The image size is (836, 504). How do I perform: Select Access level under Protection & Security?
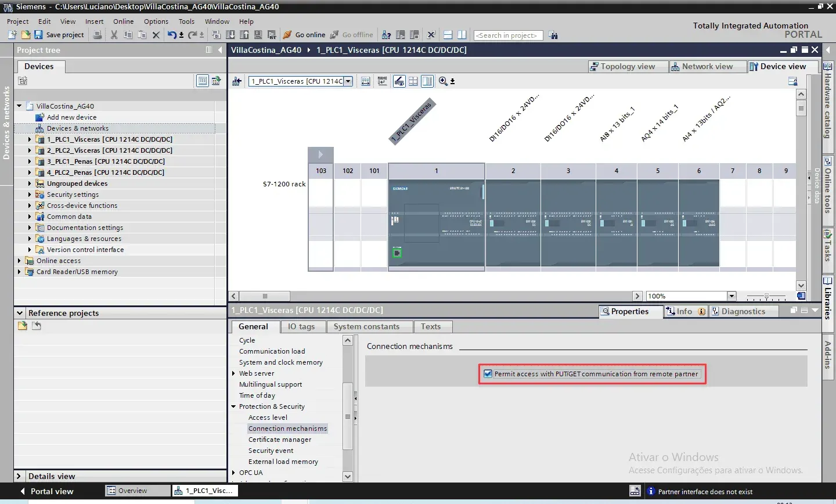coord(268,417)
